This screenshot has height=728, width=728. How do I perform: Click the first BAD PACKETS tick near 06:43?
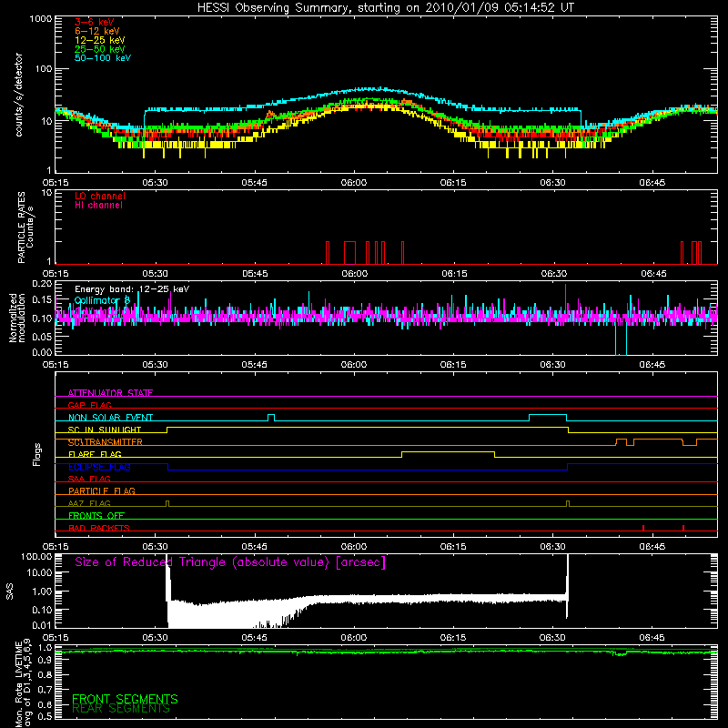[643, 528]
